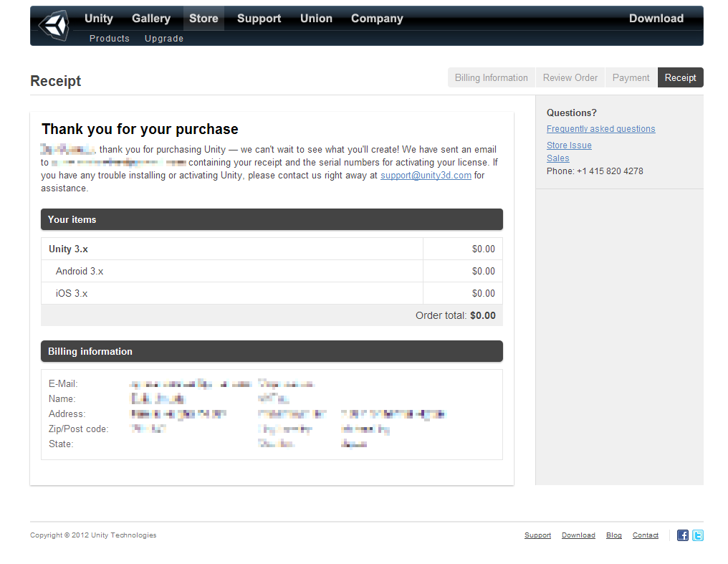
Task: Select the Store menu item
Action: point(203,19)
